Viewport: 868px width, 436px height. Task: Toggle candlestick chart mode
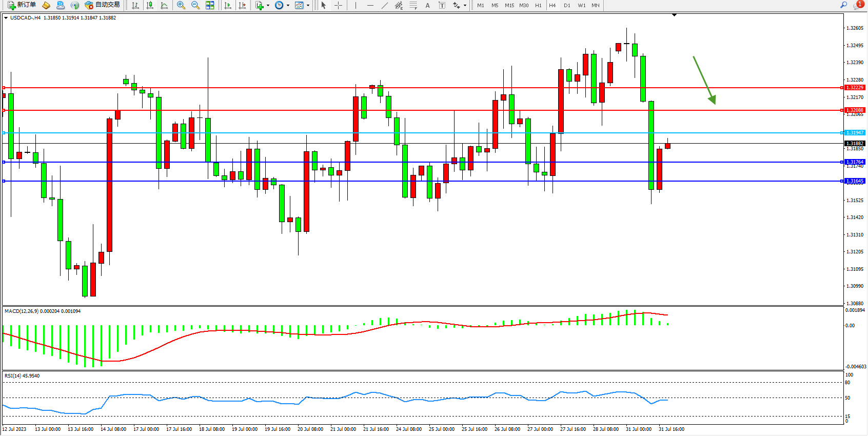[x=150, y=5]
